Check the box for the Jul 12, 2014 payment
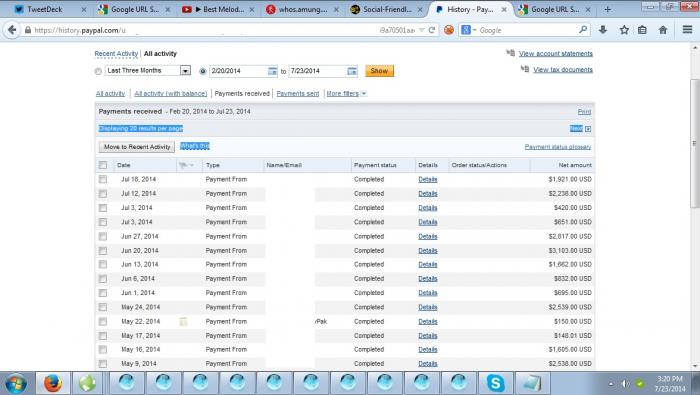The width and height of the screenshot is (700, 395). pos(103,194)
